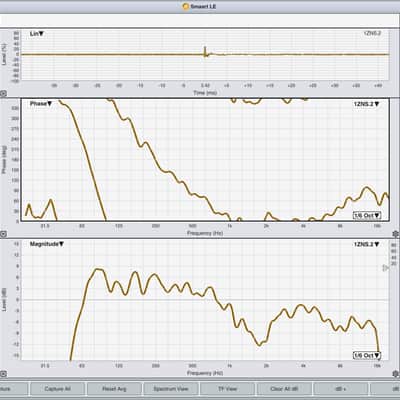The width and height of the screenshot is (400, 400).
Task: Open the gear settings icon beside the phase plot
Action: 396,234
